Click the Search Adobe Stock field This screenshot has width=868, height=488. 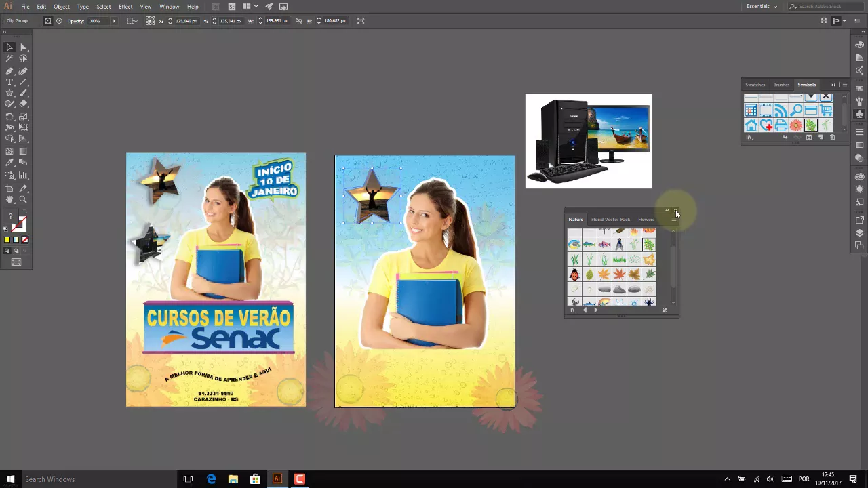(x=827, y=6)
